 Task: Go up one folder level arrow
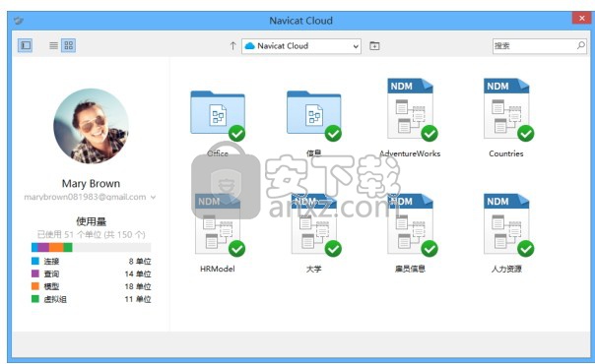tap(233, 46)
